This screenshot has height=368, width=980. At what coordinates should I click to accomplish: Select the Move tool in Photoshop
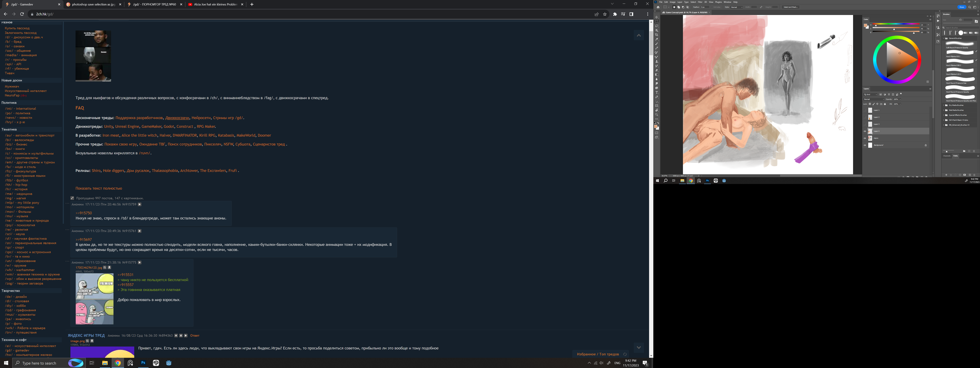pos(657,17)
